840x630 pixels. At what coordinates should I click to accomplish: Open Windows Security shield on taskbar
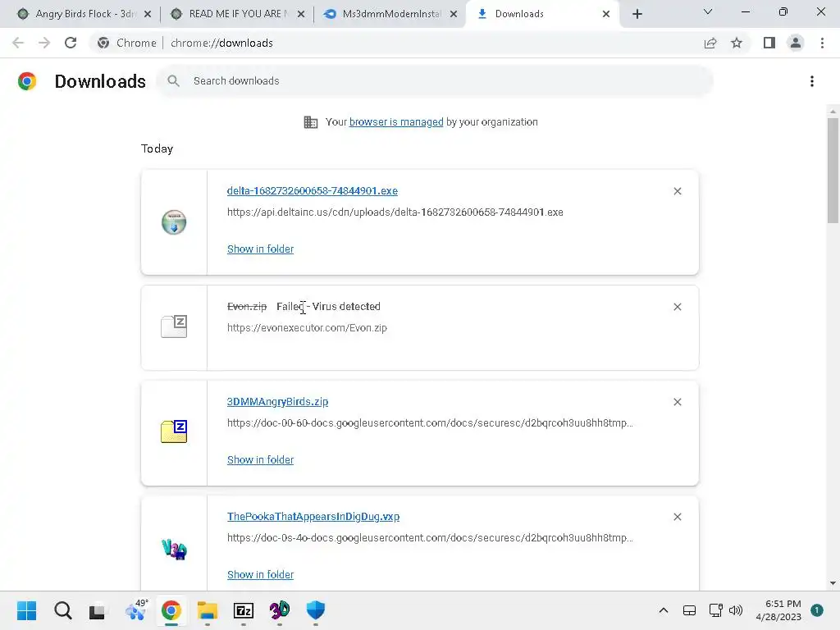[x=316, y=610]
